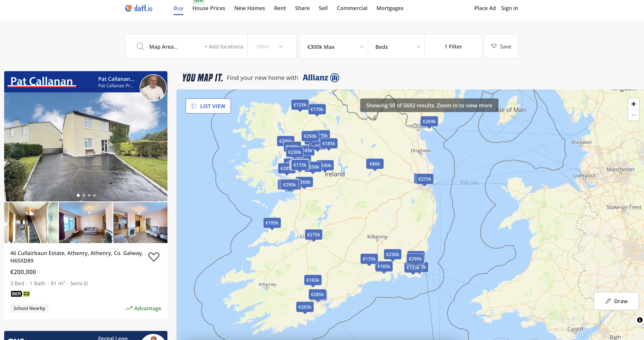Screen dimensions: 644x340
Task: Click the Sign in link
Action: (509, 8)
